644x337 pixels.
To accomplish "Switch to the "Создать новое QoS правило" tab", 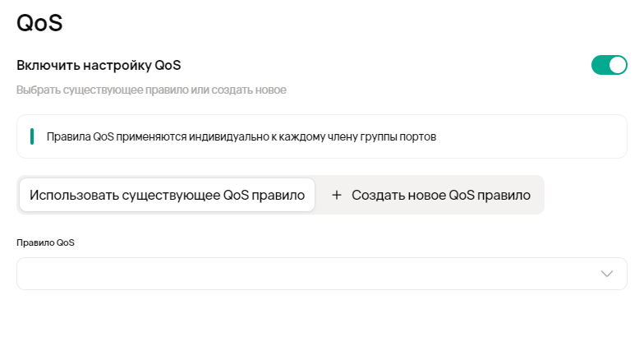I will point(430,196).
